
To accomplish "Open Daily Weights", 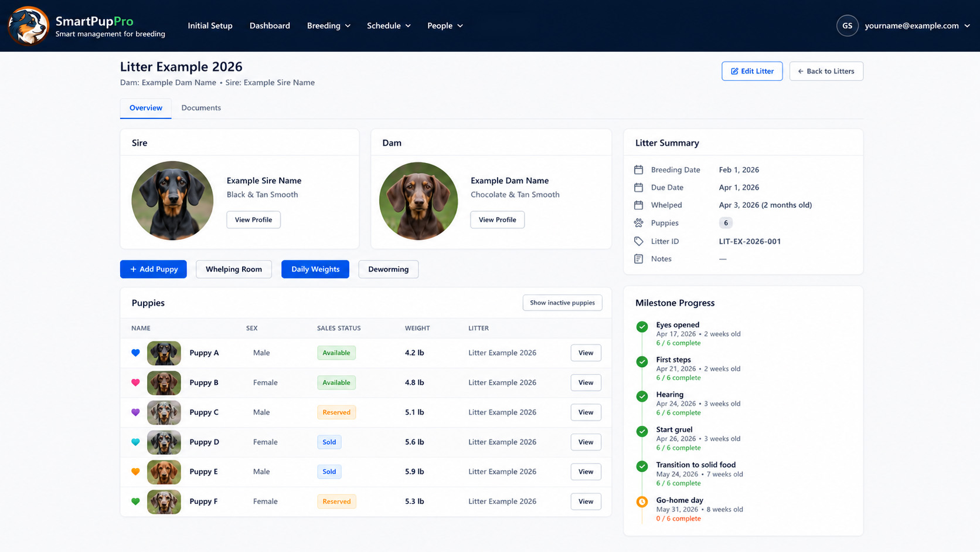I will (315, 269).
